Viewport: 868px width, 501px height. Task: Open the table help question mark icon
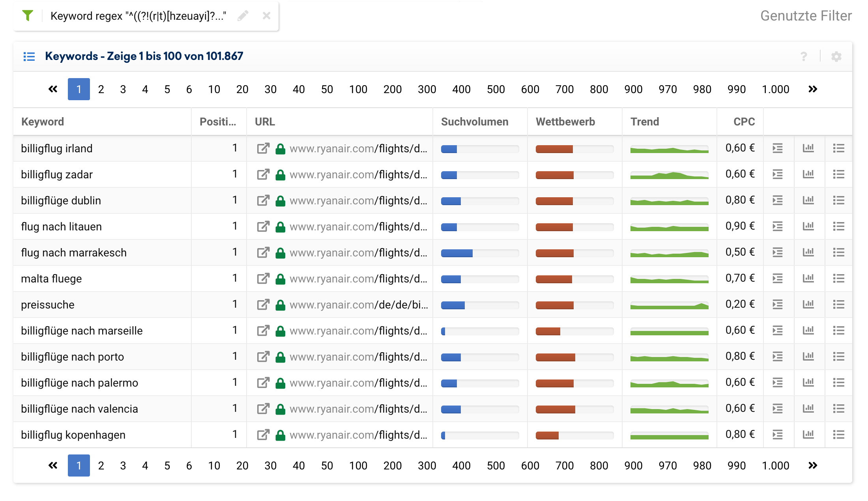(804, 56)
